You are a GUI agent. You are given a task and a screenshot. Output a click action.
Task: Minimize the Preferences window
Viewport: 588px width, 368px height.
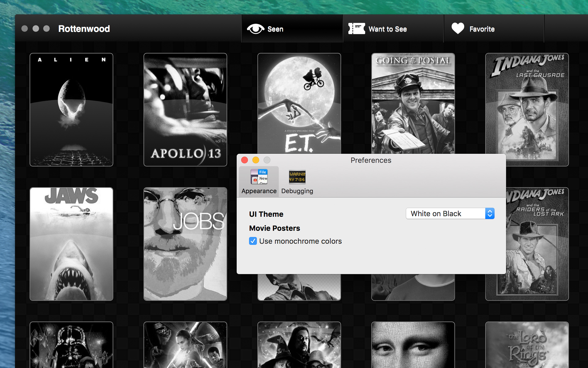coord(256,160)
